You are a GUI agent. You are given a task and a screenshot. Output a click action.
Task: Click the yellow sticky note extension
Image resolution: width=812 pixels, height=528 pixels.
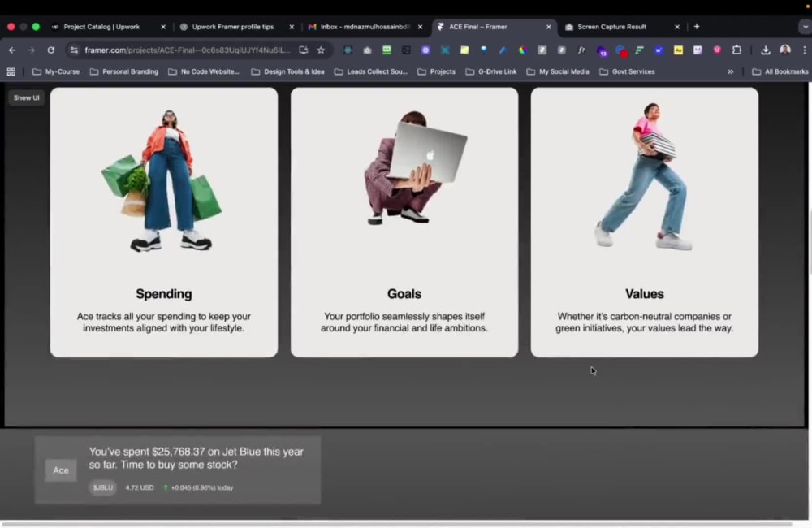[x=464, y=50]
